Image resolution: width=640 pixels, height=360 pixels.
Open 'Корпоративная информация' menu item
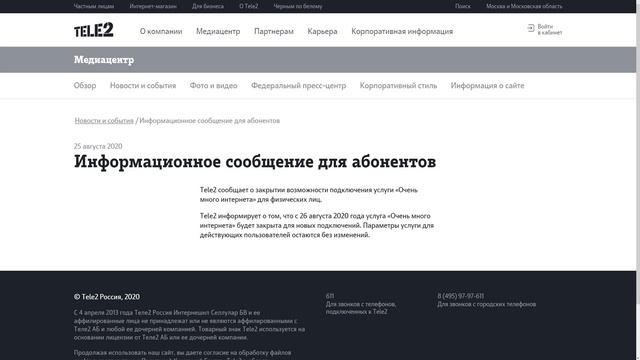[402, 31]
